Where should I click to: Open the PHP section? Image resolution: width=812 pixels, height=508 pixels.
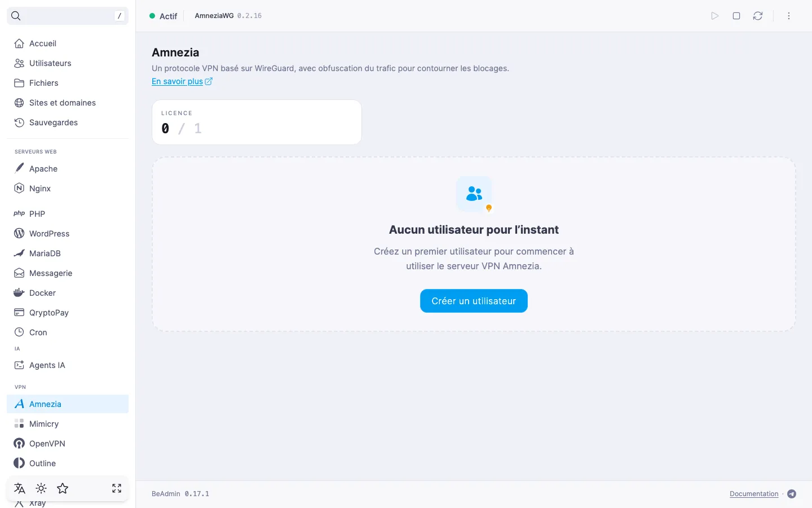click(68, 214)
